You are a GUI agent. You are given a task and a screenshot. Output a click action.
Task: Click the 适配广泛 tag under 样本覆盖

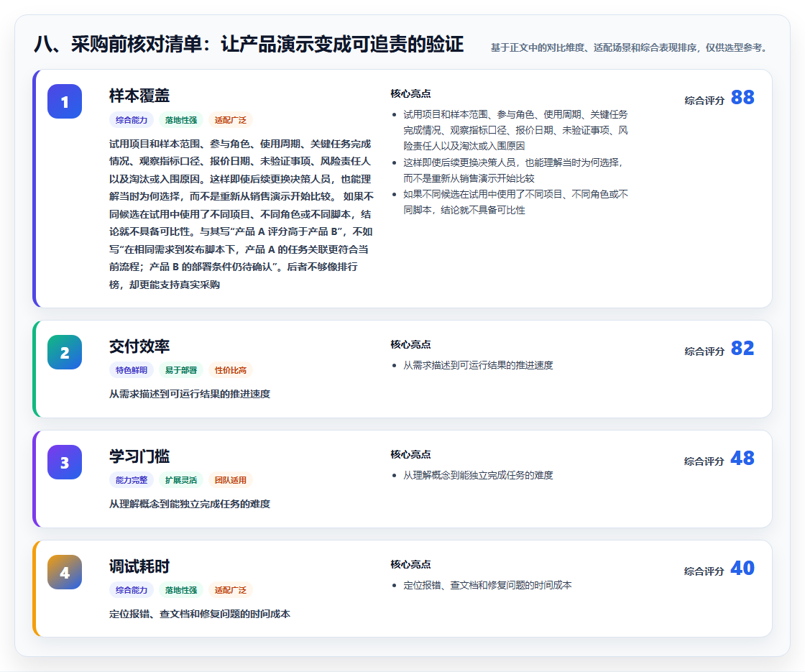(231, 120)
